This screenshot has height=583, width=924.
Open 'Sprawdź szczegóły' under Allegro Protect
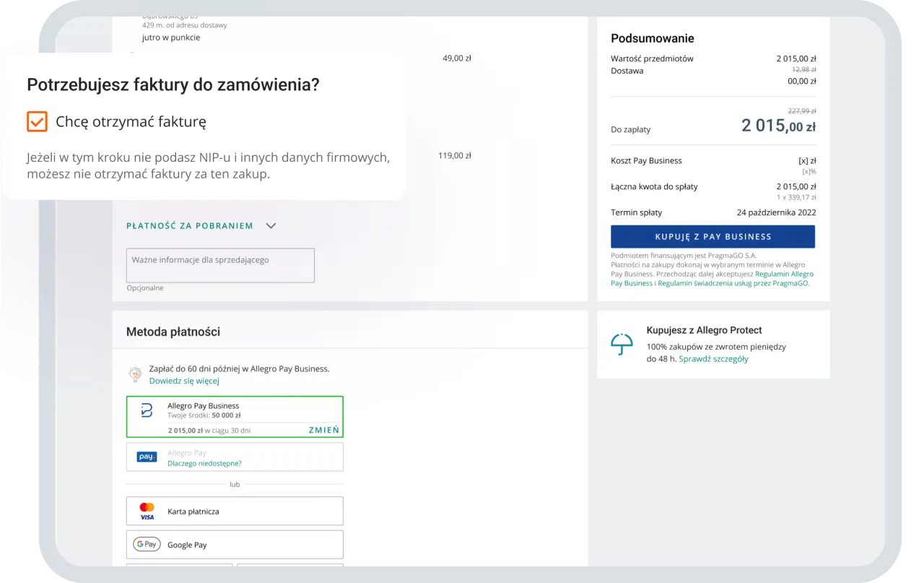(713, 358)
